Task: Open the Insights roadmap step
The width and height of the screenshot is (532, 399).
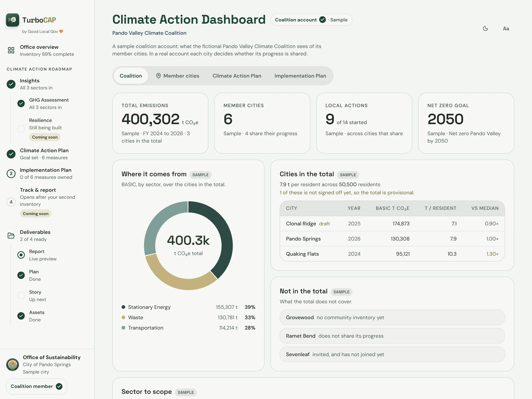Action: coord(47,84)
